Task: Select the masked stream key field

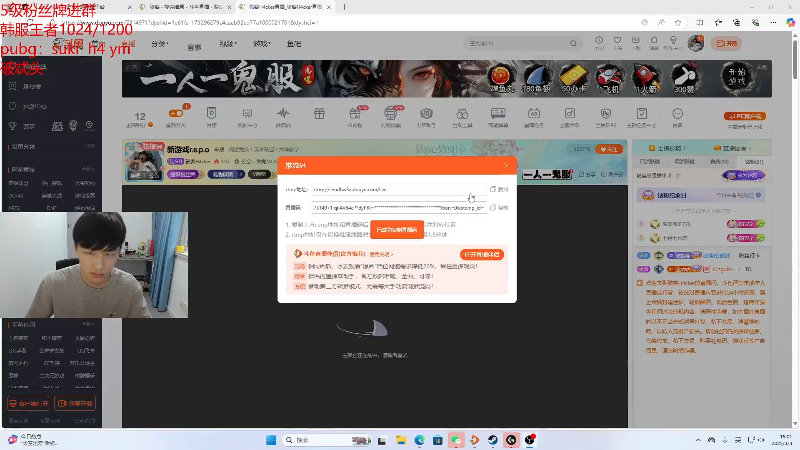Action: pyautogui.click(x=399, y=208)
